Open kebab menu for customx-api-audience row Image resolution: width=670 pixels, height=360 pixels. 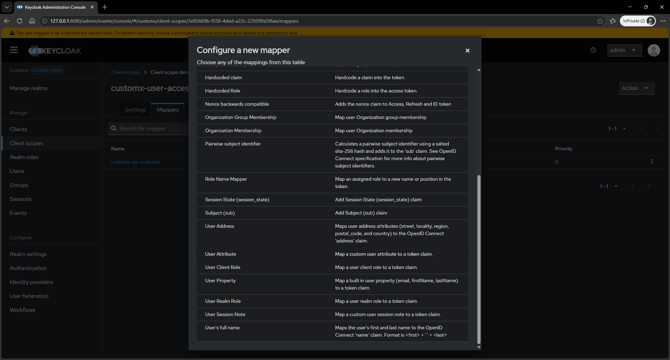click(x=652, y=161)
